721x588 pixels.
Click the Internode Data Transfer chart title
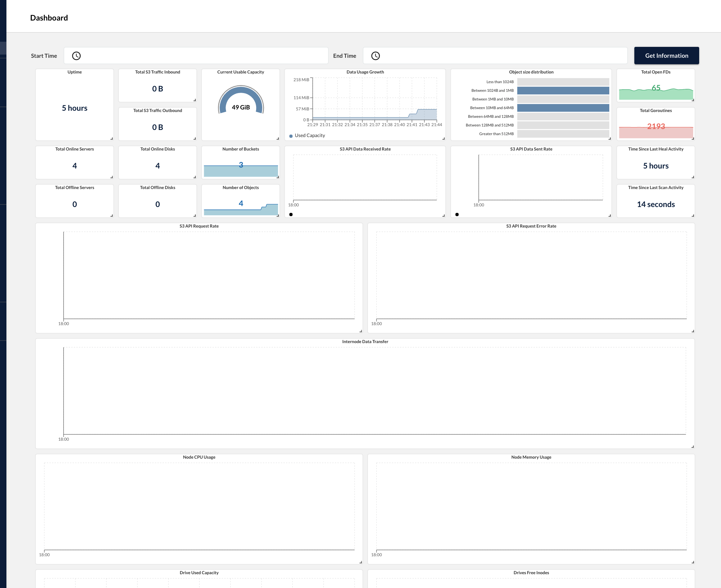365,342
